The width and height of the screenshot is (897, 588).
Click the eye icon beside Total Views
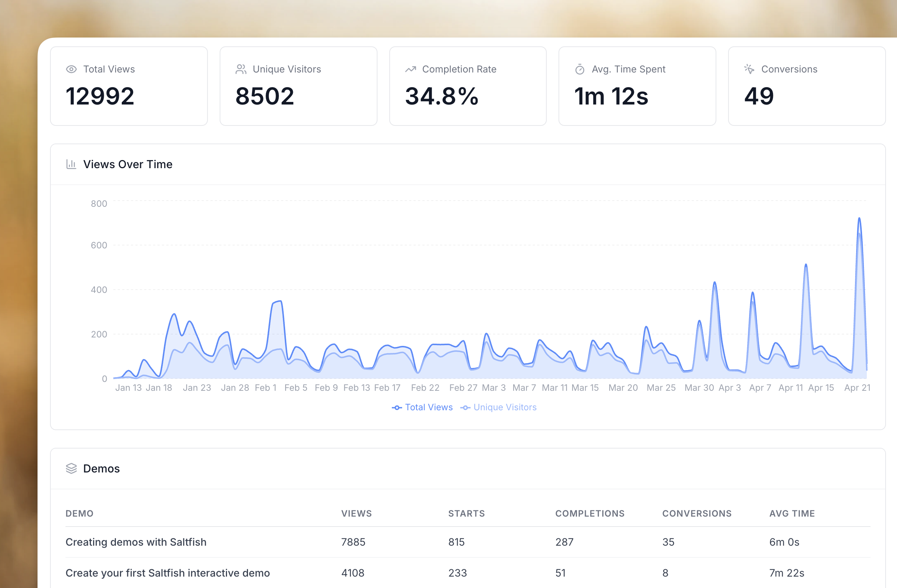click(71, 69)
